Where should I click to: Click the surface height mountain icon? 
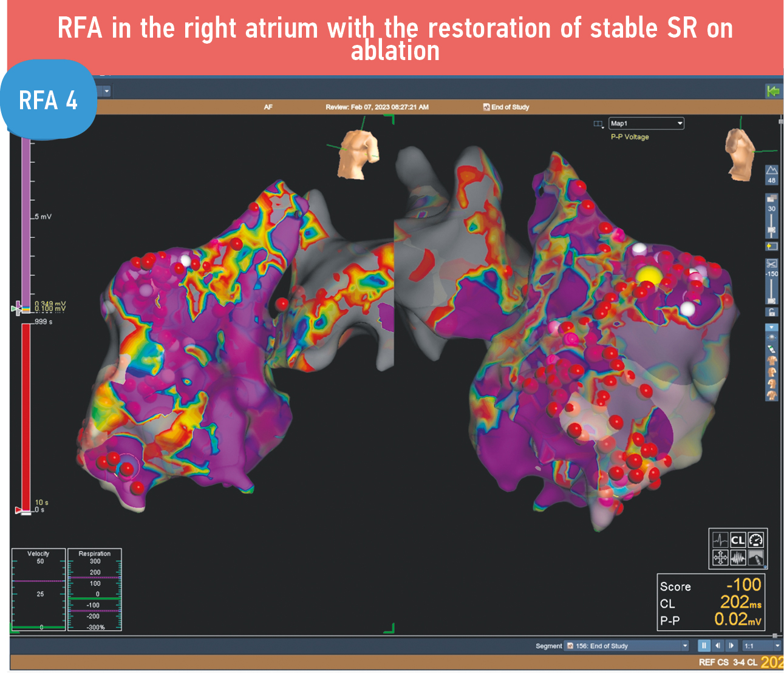tap(771, 171)
